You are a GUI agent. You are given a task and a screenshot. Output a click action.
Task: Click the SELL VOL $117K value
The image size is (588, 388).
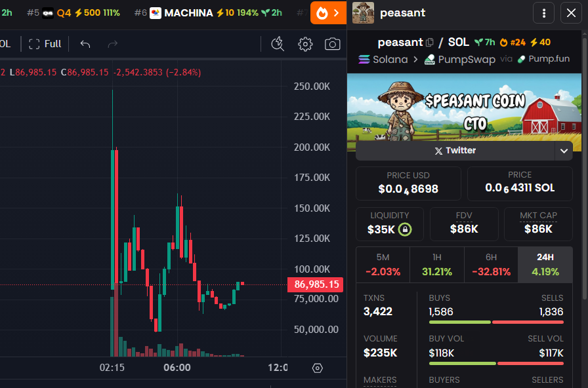coord(551,353)
